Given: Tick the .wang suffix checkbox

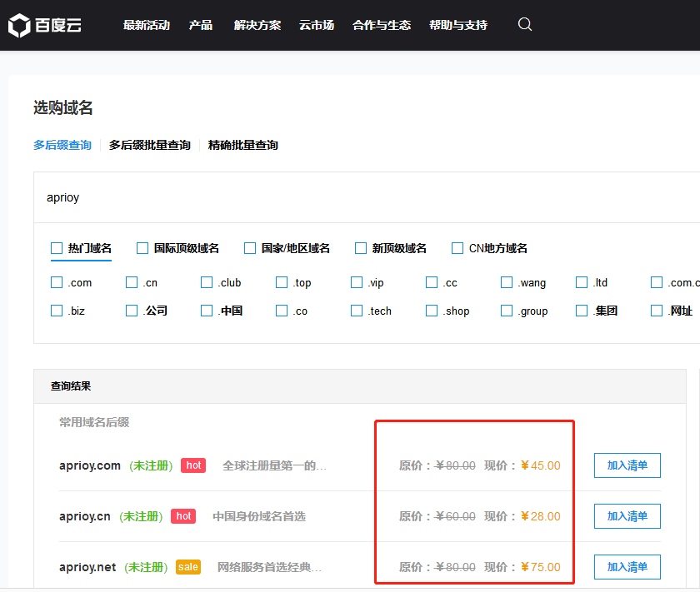Looking at the screenshot, I should [507, 282].
